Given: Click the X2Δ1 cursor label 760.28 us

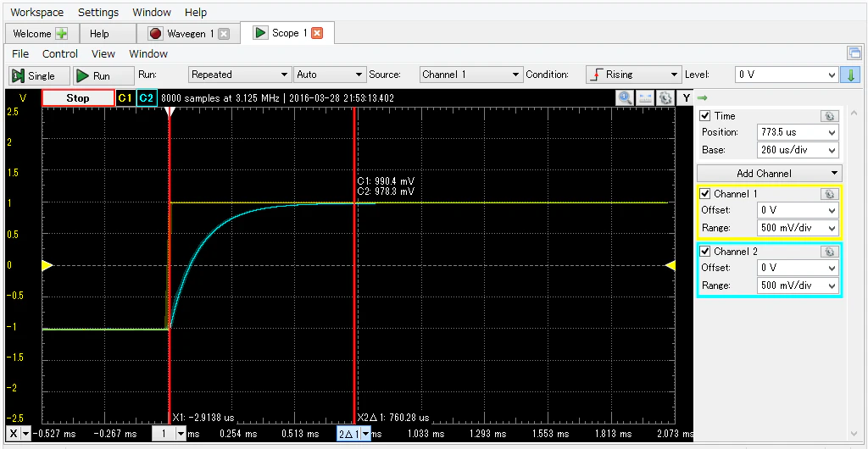Looking at the screenshot, I should 393,418.
